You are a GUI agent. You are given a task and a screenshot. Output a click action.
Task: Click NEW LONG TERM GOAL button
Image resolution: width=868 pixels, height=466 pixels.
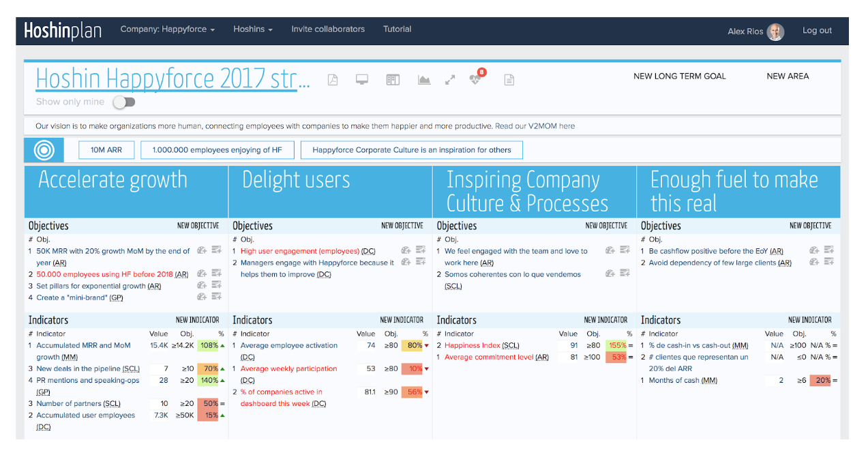pos(680,76)
